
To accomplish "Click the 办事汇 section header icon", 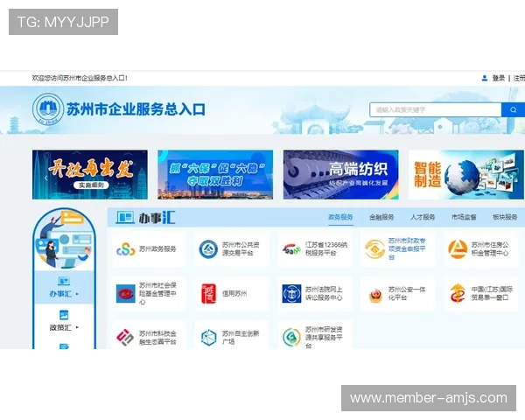I will click(125, 217).
